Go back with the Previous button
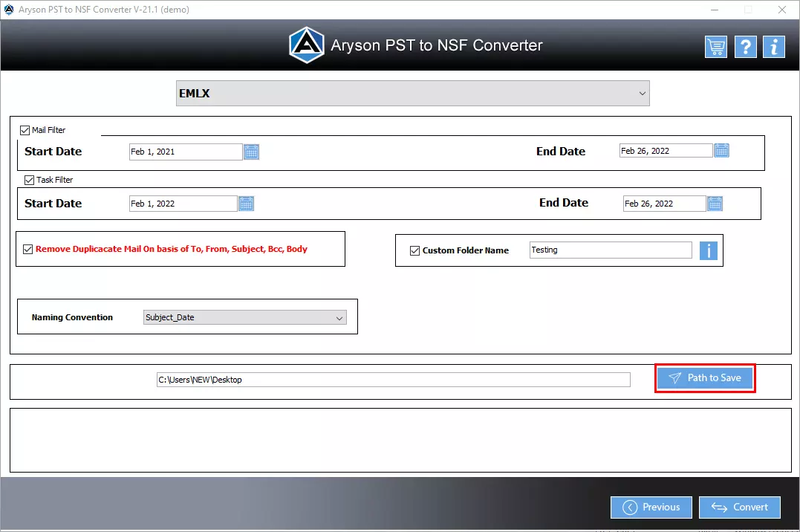The height and width of the screenshot is (532, 800). (x=651, y=507)
